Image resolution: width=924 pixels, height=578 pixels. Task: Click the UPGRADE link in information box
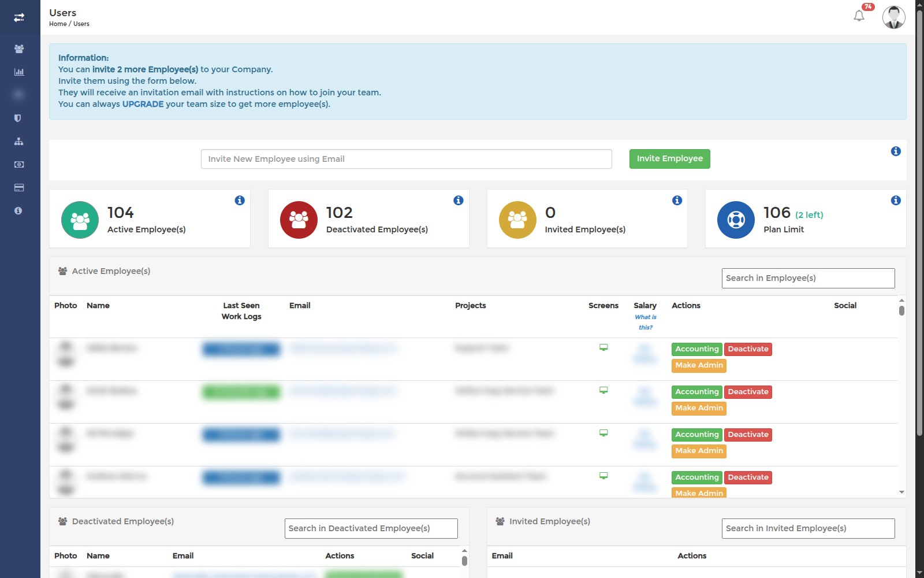(143, 104)
